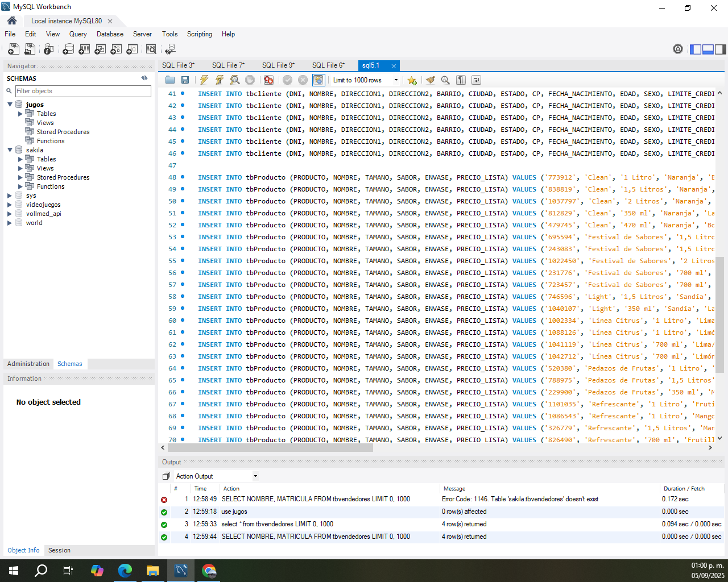Click reconnect to DBMS icon
Screen dimensions: 728x582
pyautogui.click(x=170, y=49)
